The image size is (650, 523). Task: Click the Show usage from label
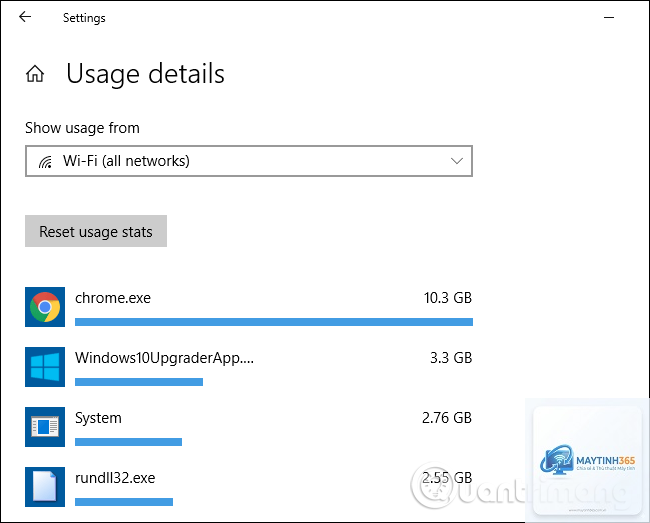(82, 128)
